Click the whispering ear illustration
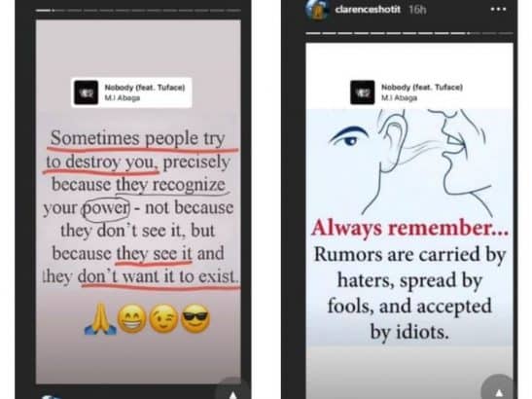The image size is (532, 399). 410,160
